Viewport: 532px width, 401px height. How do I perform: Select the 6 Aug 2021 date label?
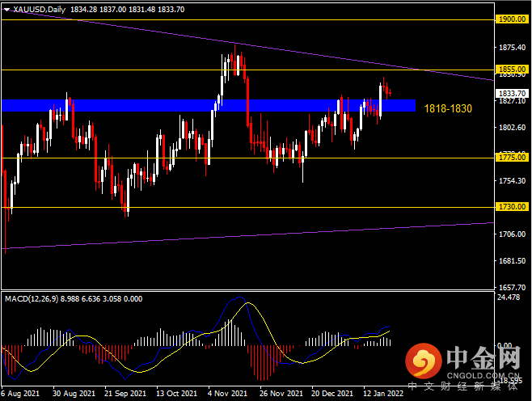[x=20, y=394]
